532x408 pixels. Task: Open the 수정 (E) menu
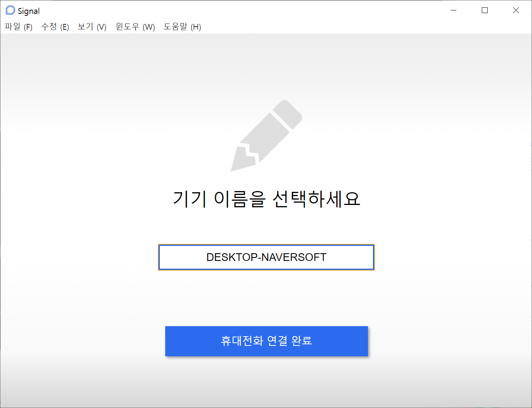55,27
